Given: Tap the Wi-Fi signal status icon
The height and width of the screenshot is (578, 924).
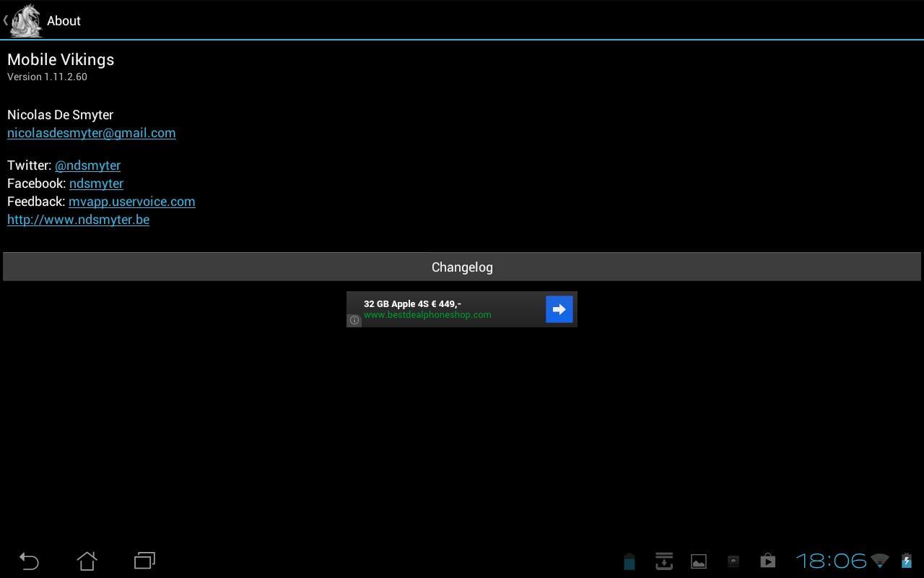Looking at the screenshot, I should point(880,561).
